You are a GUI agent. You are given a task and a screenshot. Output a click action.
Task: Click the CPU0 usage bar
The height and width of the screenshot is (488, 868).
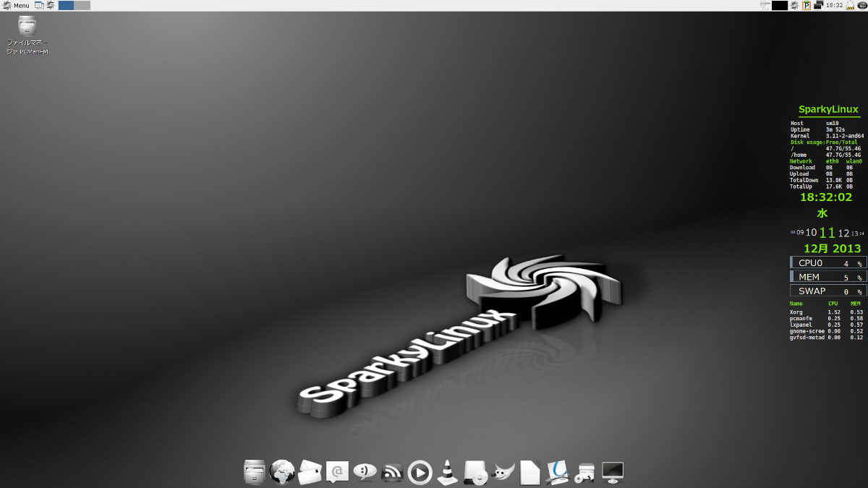click(x=828, y=263)
